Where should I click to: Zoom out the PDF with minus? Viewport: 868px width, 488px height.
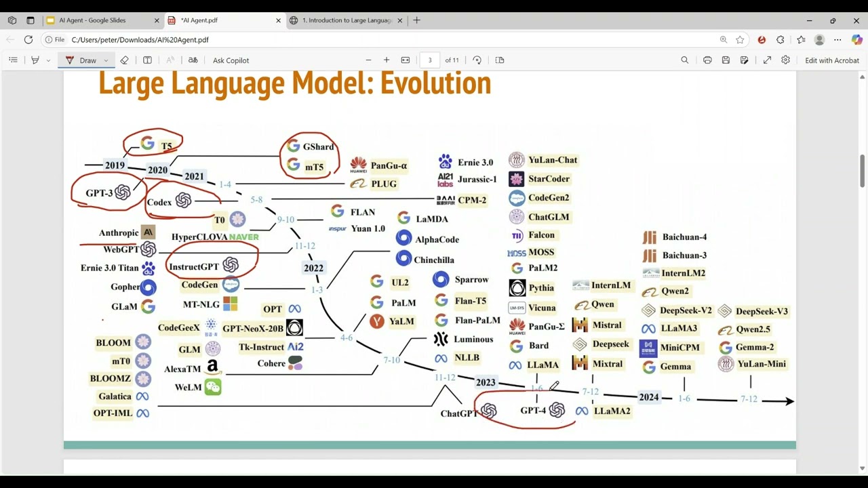click(x=368, y=60)
